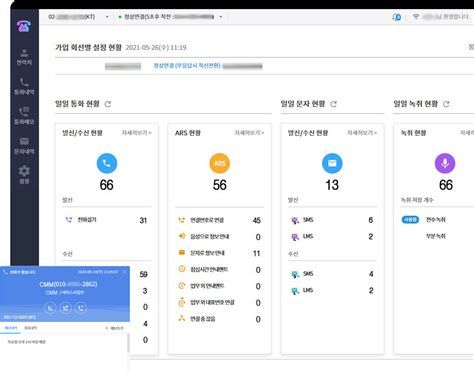
Task: Click the 음성으로 정보안내 speaker icon
Action: 182,236
